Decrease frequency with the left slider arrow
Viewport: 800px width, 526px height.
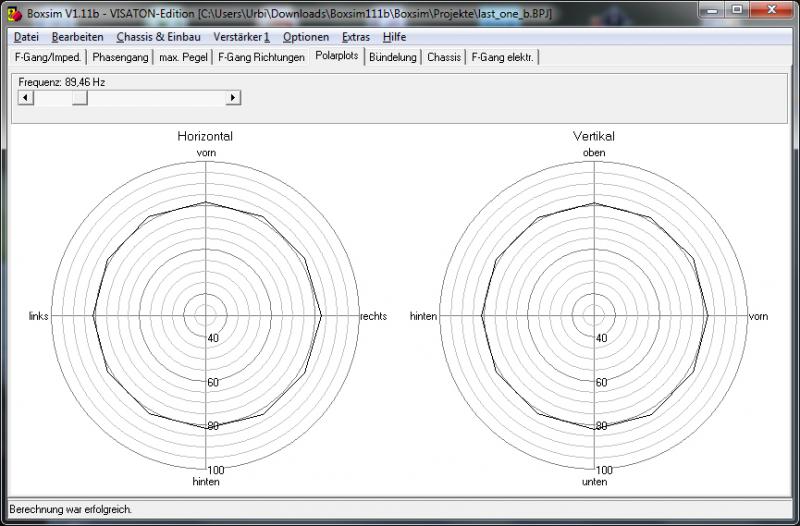pyautogui.click(x=26, y=97)
